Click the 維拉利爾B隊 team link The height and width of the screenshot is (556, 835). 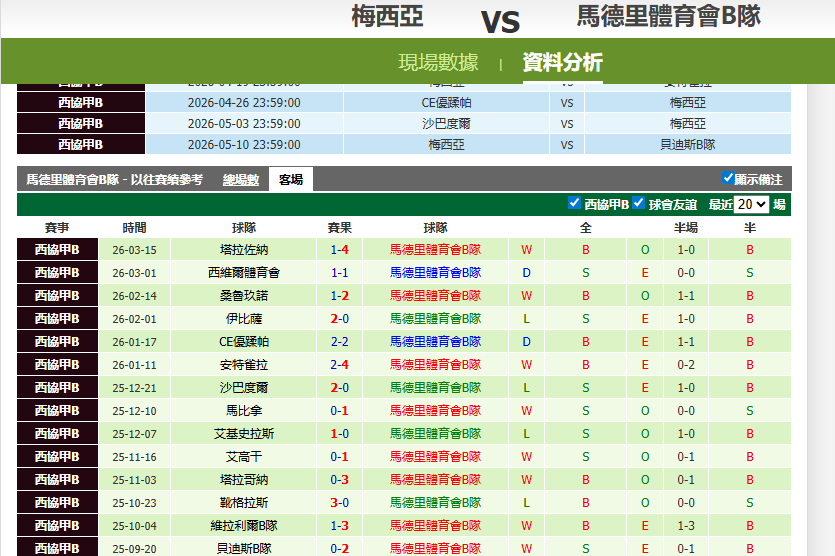[x=244, y=526]
